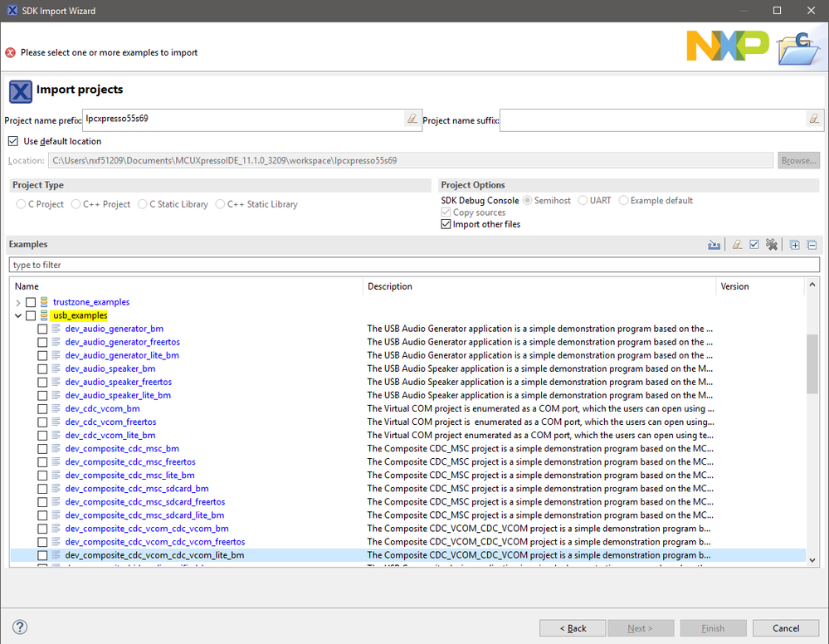
Task: Click the highlighted usb_examples label
Action: (x=80, y=315)
